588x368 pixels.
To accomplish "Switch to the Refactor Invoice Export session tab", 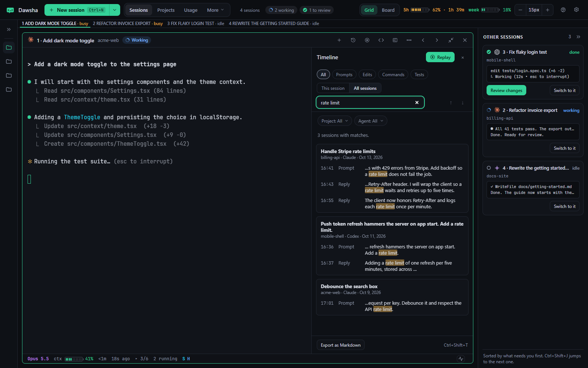I will (128, 24).
